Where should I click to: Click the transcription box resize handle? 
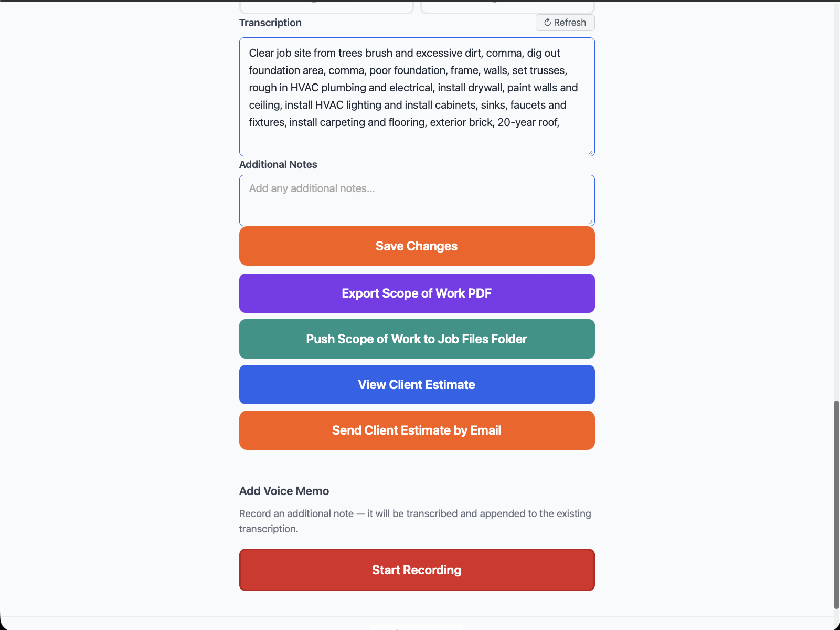[x=591, y=152]
